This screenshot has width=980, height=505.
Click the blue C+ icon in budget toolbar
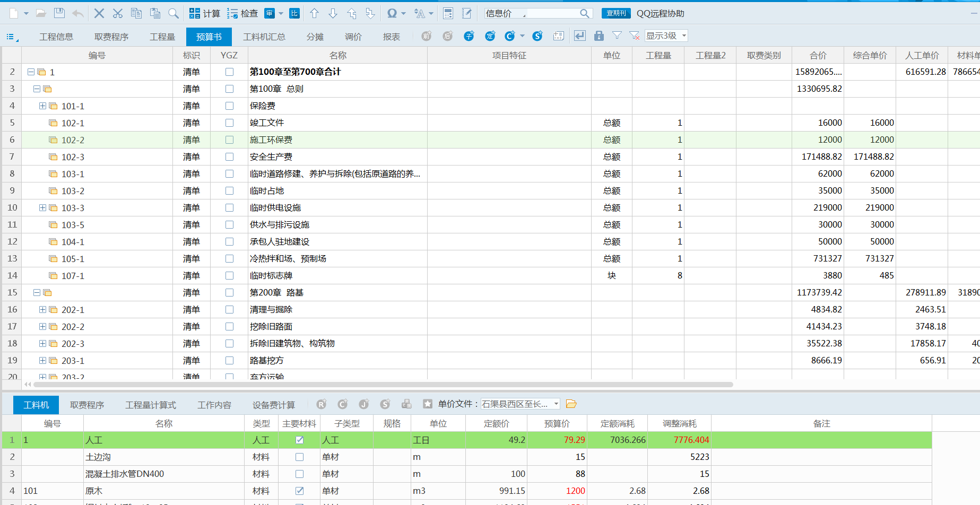[510, 36]
